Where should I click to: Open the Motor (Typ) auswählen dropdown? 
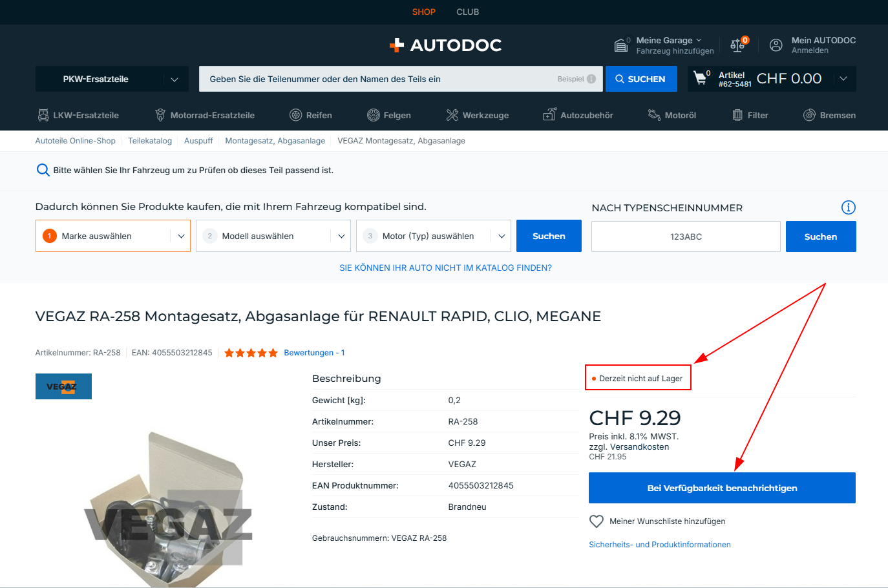click(x=434, y=236)
